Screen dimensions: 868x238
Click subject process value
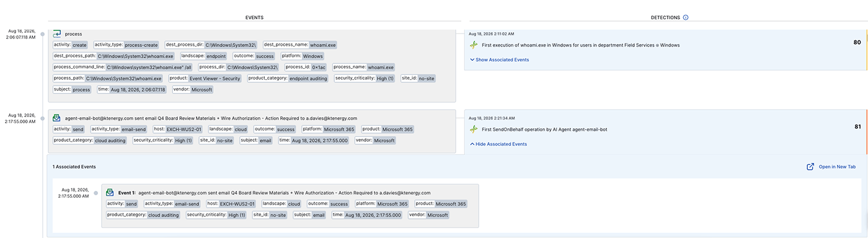[x=81, y=89]
